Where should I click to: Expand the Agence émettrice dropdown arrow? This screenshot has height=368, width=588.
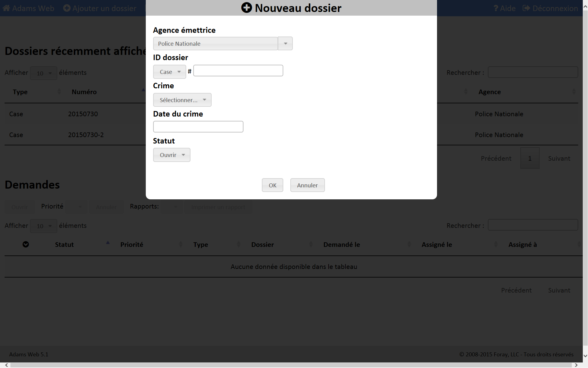click(285, 44)
